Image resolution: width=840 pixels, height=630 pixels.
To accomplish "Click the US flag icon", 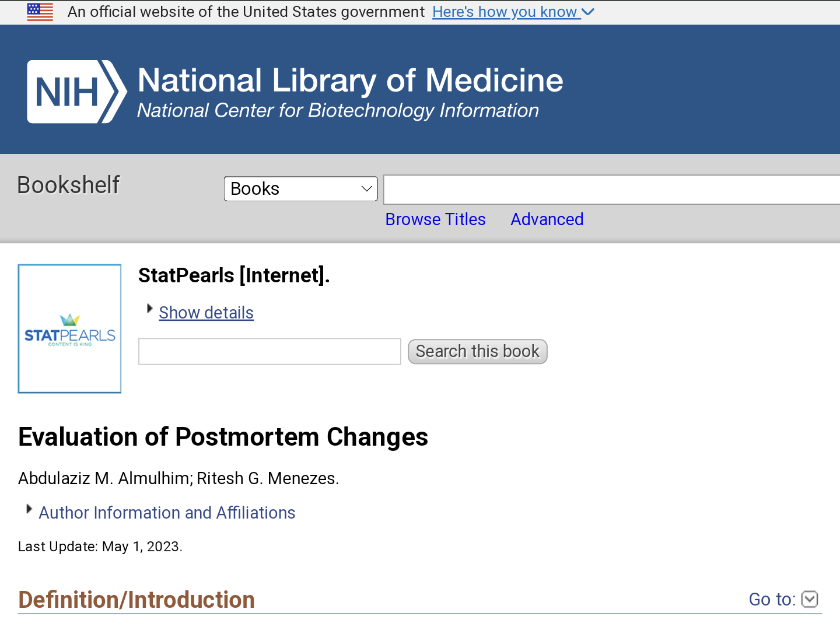I will click(x=40, y=12).
